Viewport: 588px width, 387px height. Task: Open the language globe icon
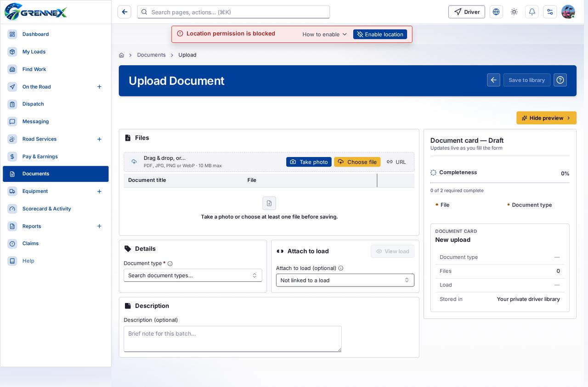(496, 12)
